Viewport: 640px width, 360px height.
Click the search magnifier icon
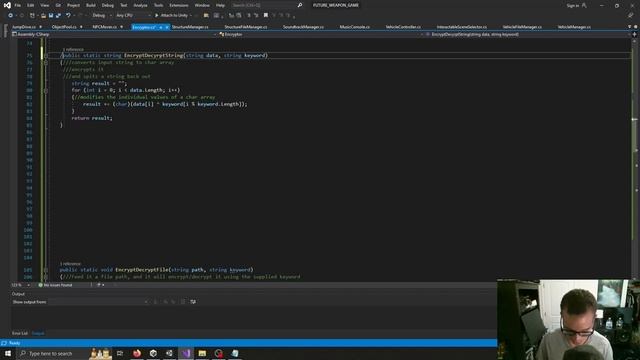pos(300,5)
